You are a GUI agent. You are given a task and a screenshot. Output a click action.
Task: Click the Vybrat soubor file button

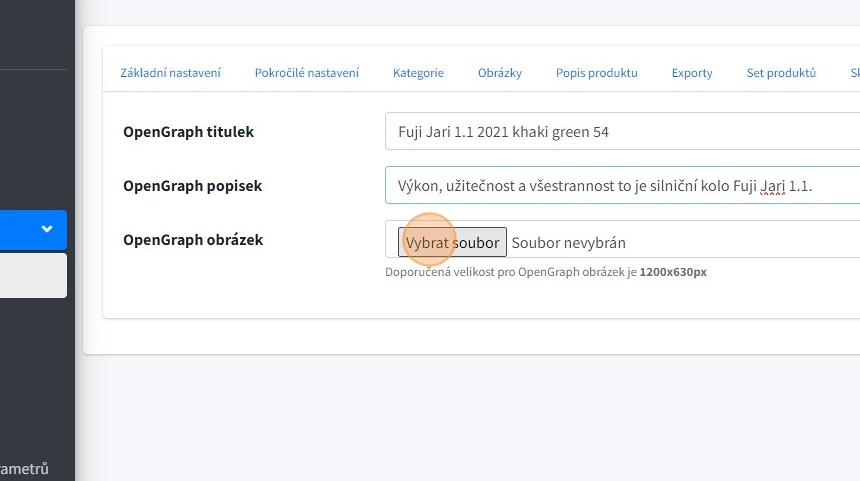pyautogui.click(x=452, y=242)
